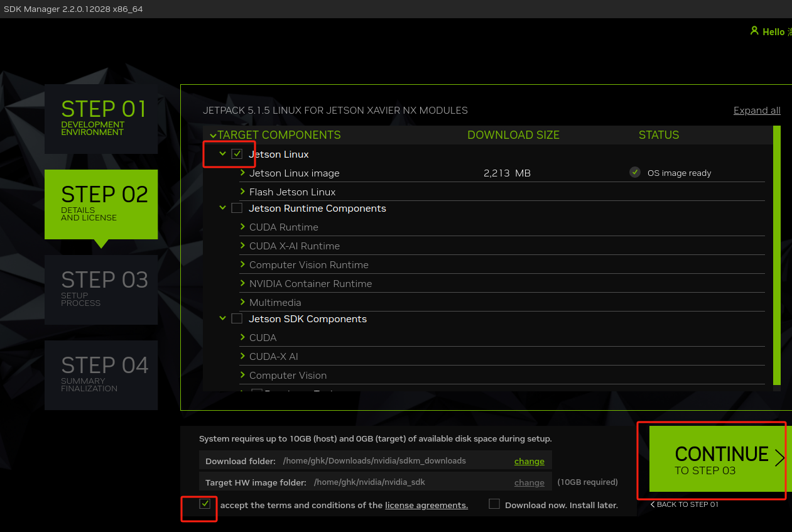Click the DOWNLOAD SIZE column header
The height and width of the screenshot is (532, 792).
click(x=513, y=135)
